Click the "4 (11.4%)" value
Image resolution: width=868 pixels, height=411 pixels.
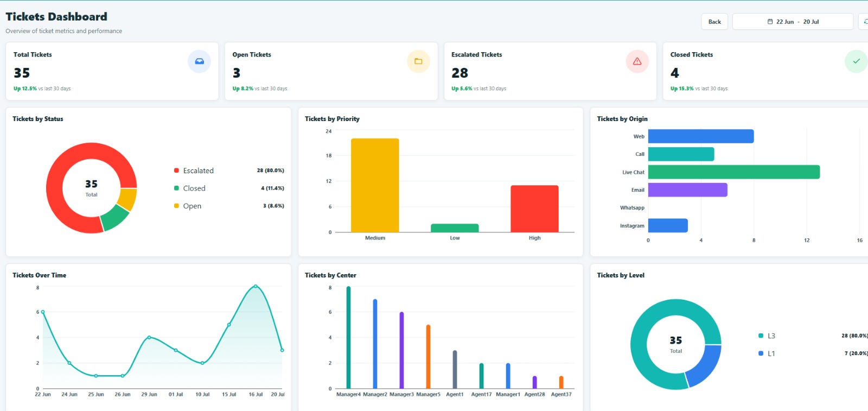(272, 188)
